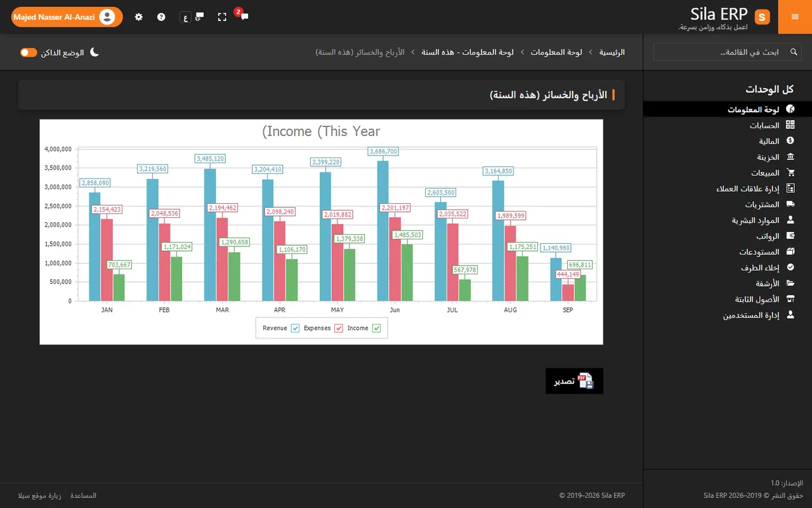
Task: Open الأصول الثابتة via its store icon
Action: click(x=790, y=299)
